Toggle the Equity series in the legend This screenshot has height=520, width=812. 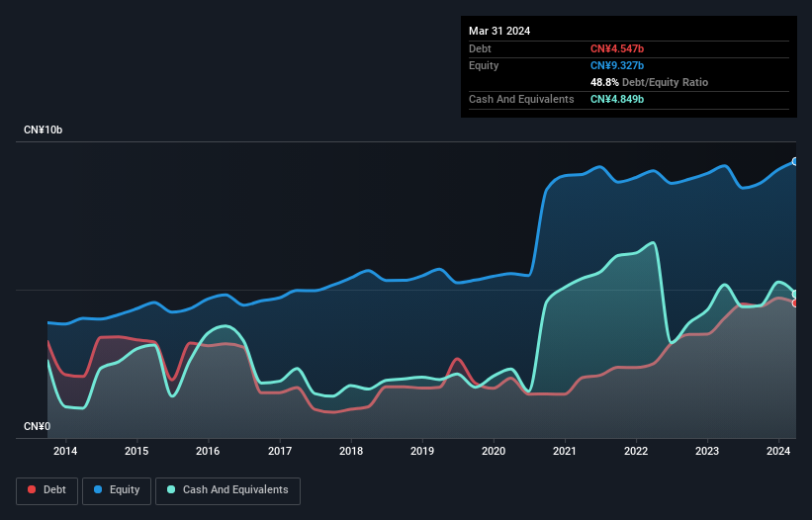[x=117, y=490]
